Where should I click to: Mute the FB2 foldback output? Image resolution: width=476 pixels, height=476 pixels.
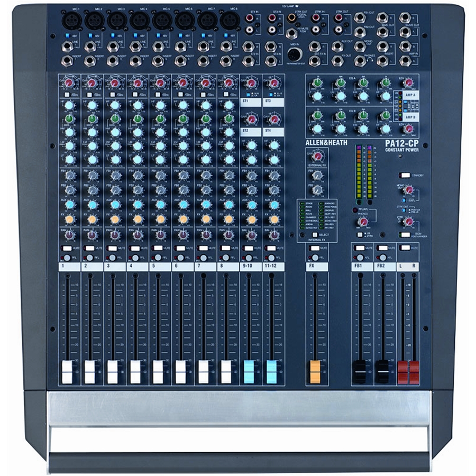click(383, 248)
